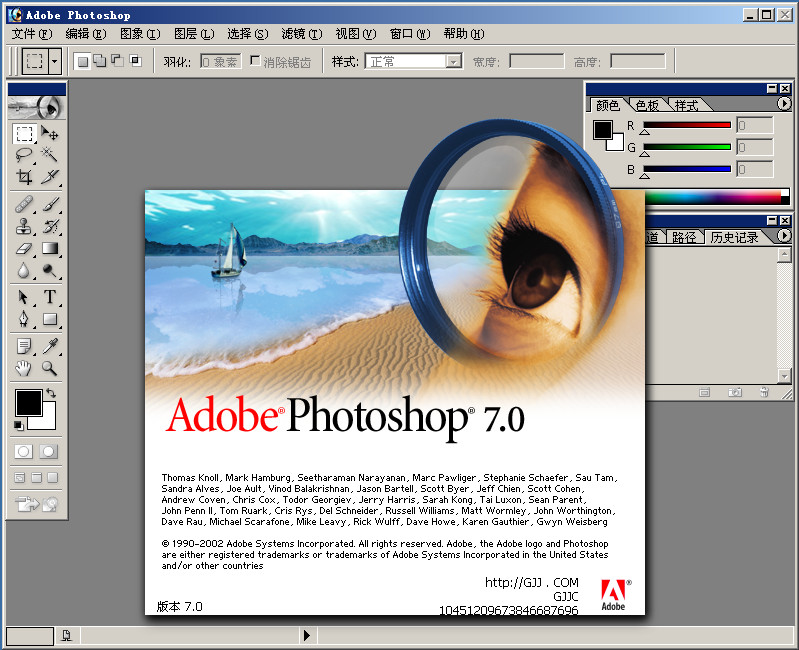This screenshot has width=799, height=650.
Task: Choose Subtract from Selection option
Action: 118,62
